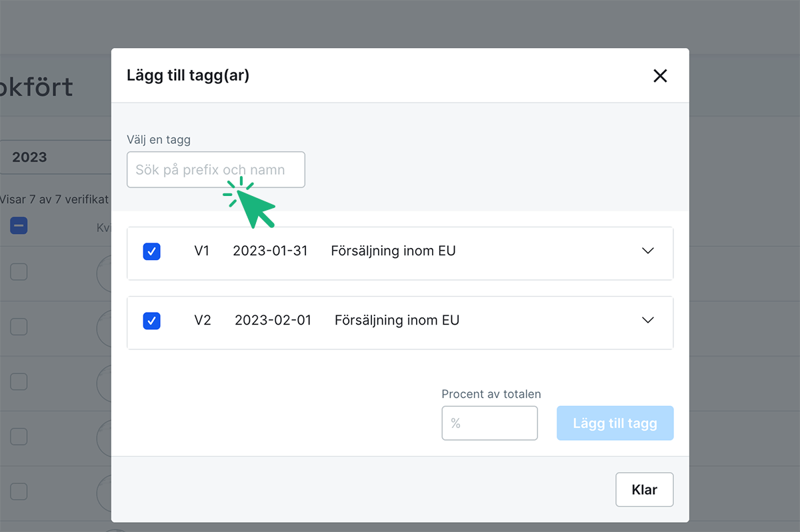Close the Lägg till tagg(ar) dialog

[x=660, y=75]
